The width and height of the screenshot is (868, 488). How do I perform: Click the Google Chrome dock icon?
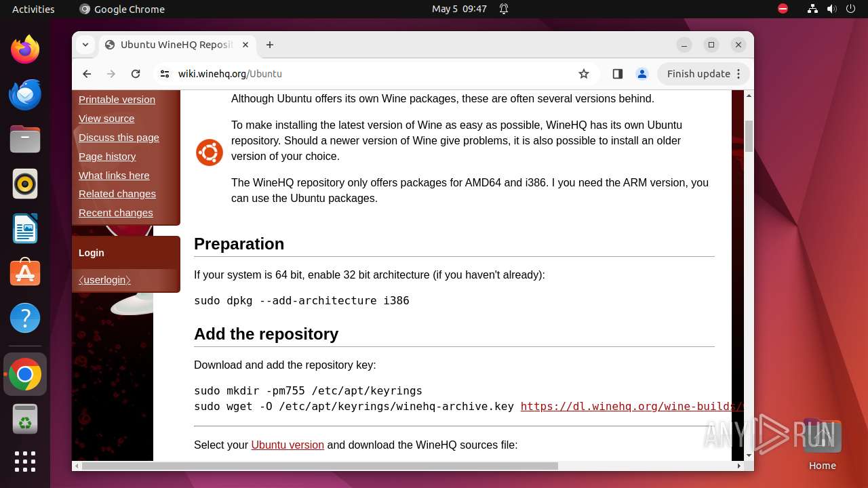[x=25, y=374]
